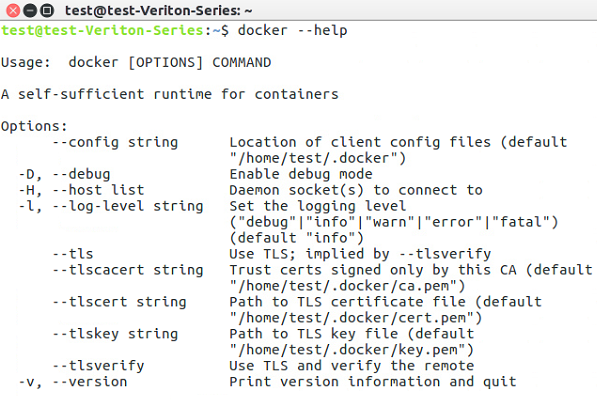Screen dimensions: 597x400
Task: Click the Options: heading
Action: click(x=34, y=126)
